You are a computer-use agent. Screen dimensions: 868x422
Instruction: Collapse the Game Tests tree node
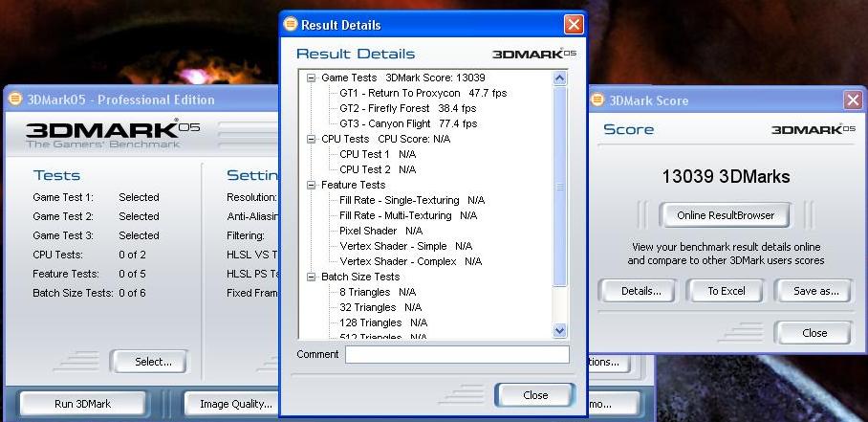311,78
